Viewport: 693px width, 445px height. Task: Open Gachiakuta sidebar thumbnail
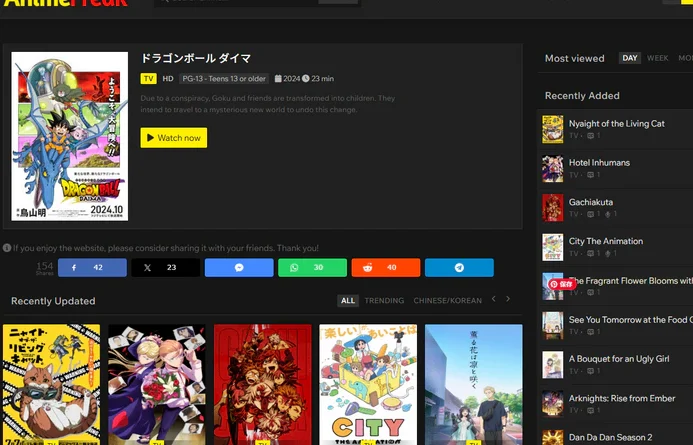pyautogui.click(x=552, y=208)
